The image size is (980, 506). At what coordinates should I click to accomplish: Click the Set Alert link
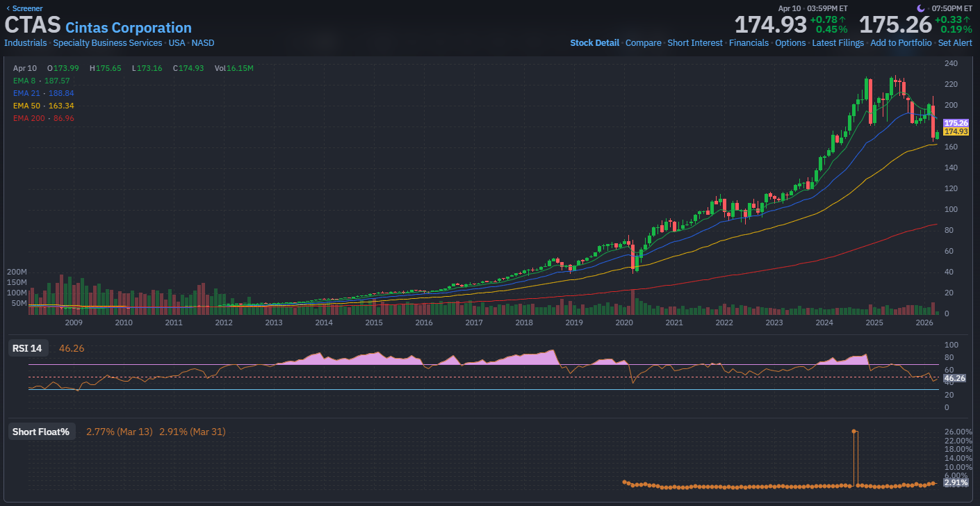click(x=955, y=43)
